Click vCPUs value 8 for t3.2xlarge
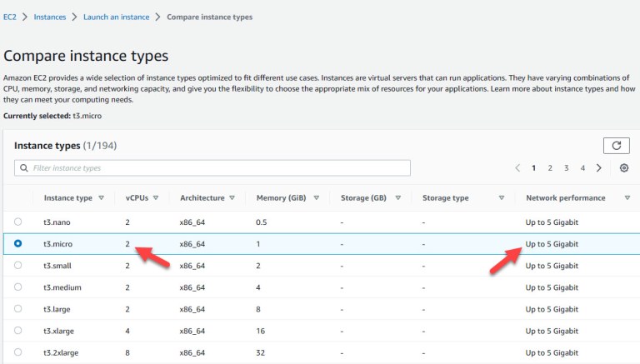The height and width of the screenshot is (364, 640). click(127, 352)
